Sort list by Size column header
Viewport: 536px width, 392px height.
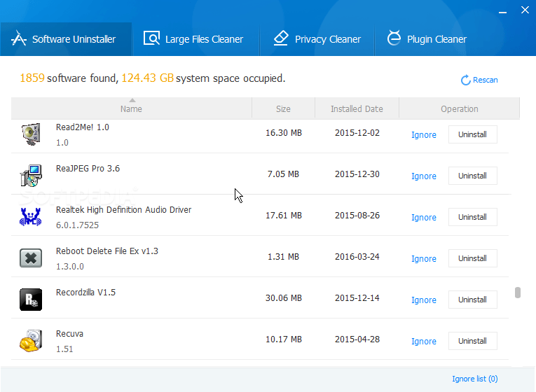click(283, 108)
